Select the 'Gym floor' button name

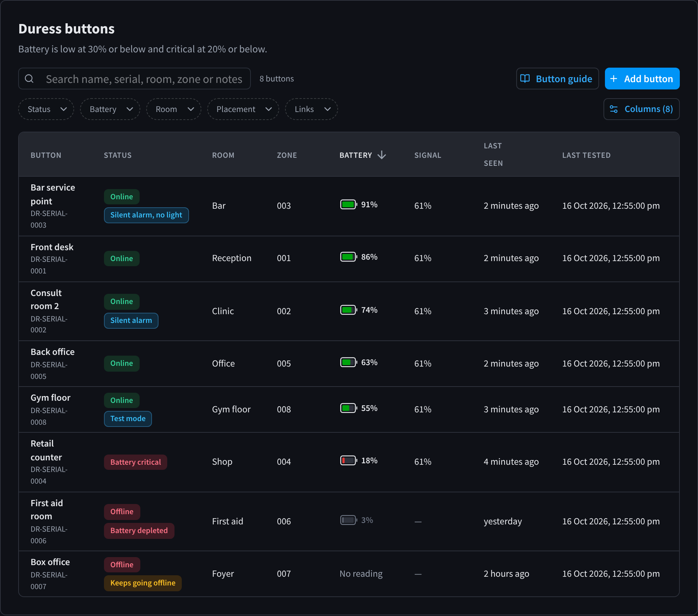tap(51, 397)
